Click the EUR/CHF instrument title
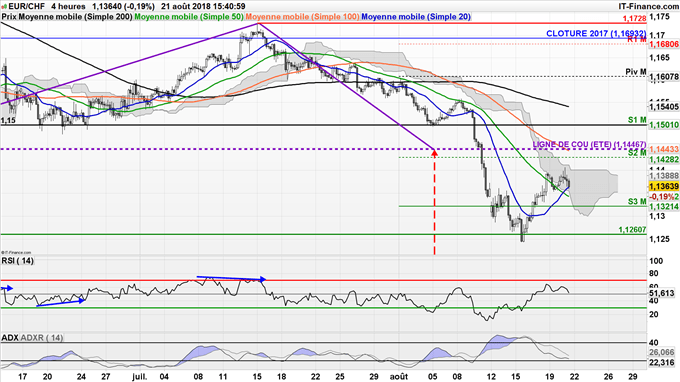This screenshot has width=680, height=382. (26, 7)
